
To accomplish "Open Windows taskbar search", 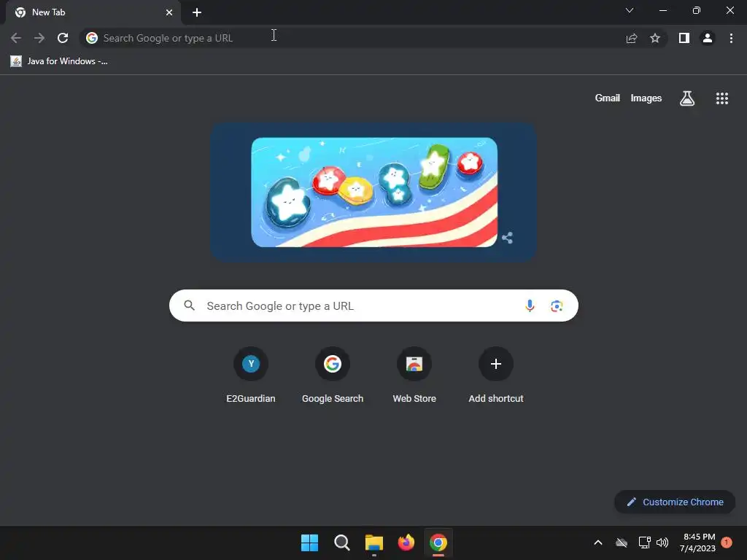I will (342, 542).
